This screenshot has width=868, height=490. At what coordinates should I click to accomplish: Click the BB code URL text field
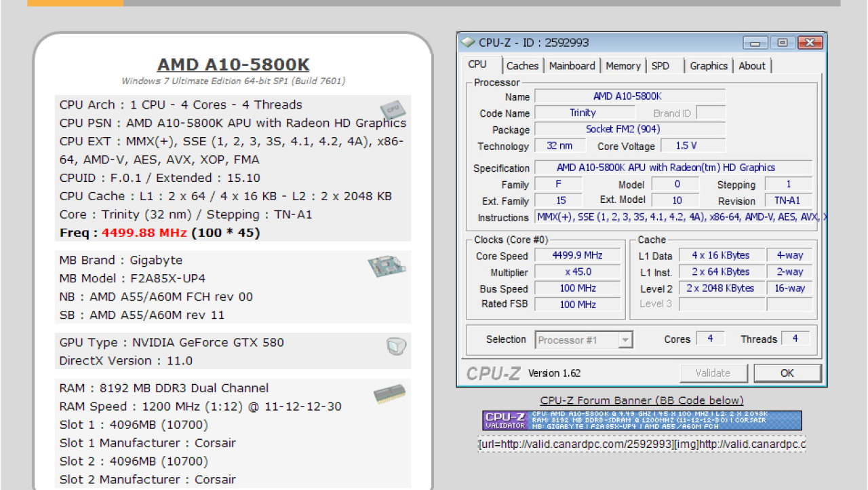click(642, 444)
